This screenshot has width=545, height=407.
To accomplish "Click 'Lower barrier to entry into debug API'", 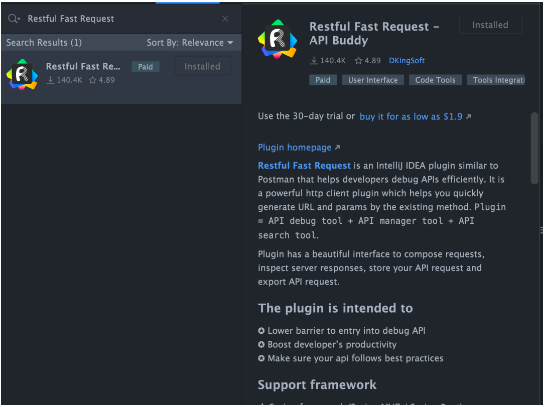I will 346,331.
